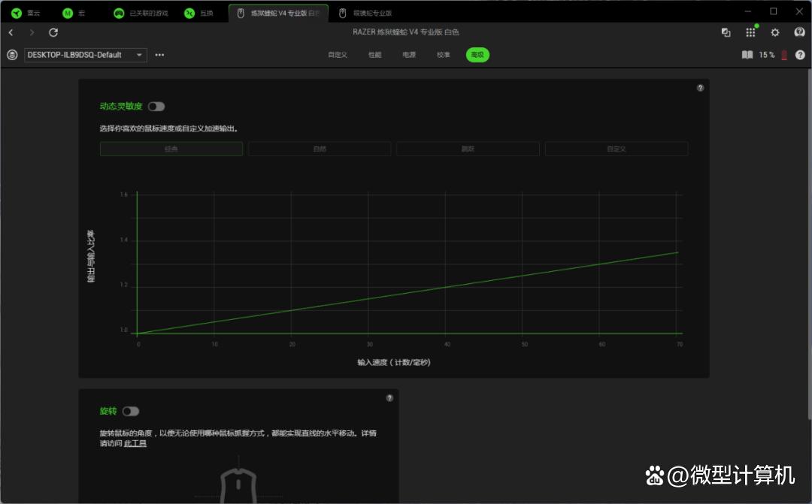
Task: Open the apps grid icon
Action: point(750,32)
